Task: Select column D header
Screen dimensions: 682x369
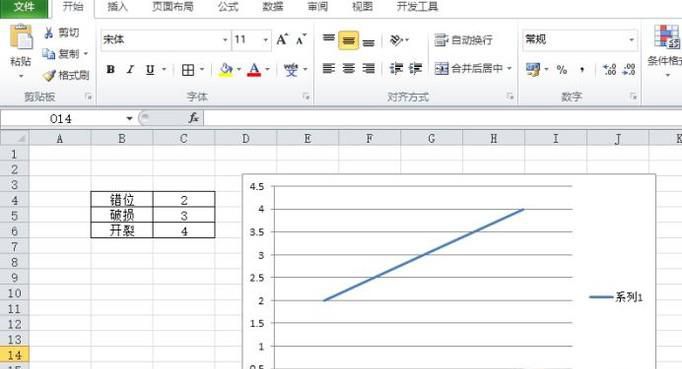Action: (246, 138)
